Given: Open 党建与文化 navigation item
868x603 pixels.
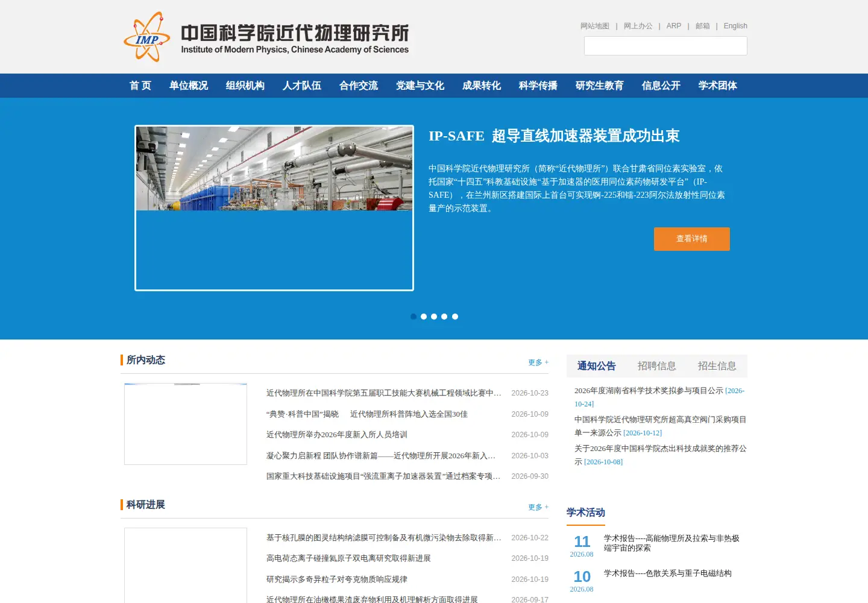Looking at the screenshot, I should pyautogui.click(x=420, y=86).
